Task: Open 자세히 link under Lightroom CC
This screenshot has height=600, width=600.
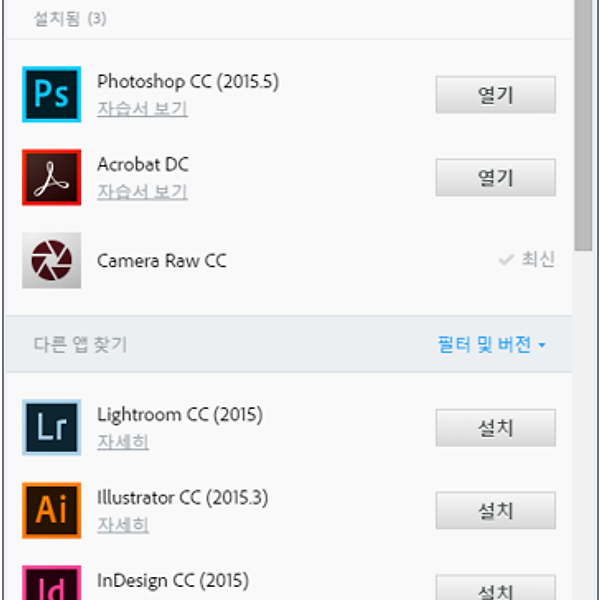Action: click(x=123, y=442)
